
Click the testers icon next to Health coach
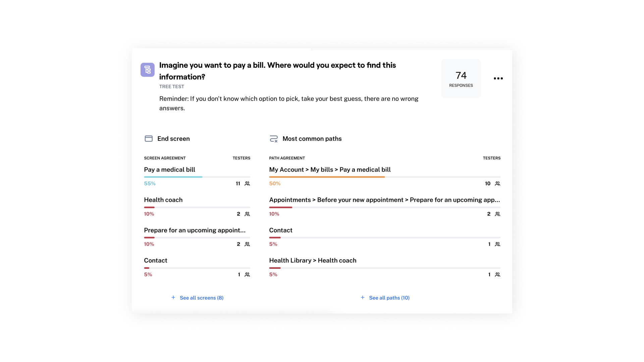(x=247, y=214)
